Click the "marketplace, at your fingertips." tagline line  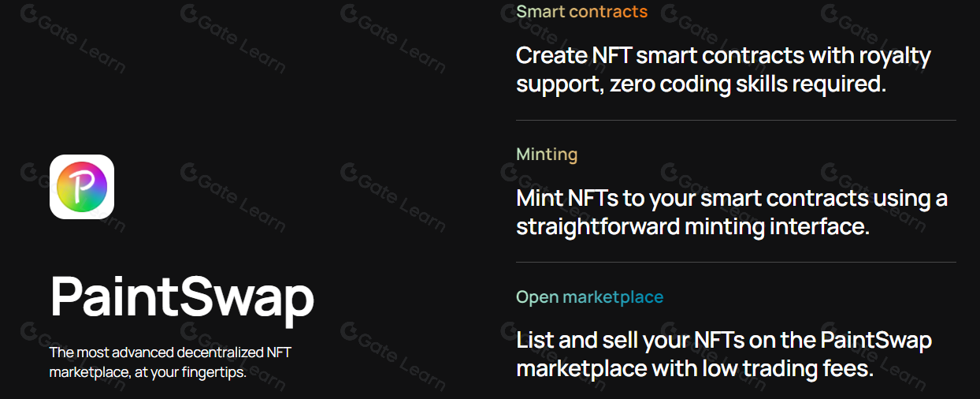point(148,372)
